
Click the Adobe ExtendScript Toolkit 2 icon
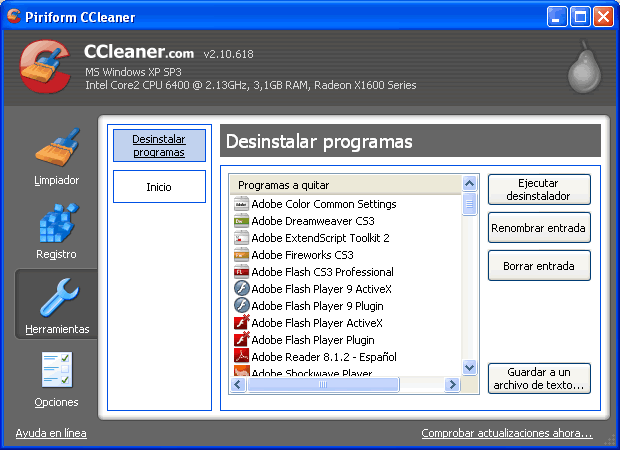pyautogui.click(x=241, y=238)
